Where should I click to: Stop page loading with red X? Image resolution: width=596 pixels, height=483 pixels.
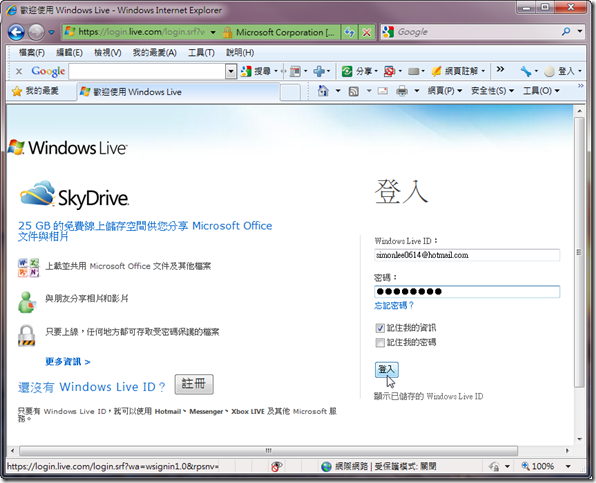(x=367, y=33)
